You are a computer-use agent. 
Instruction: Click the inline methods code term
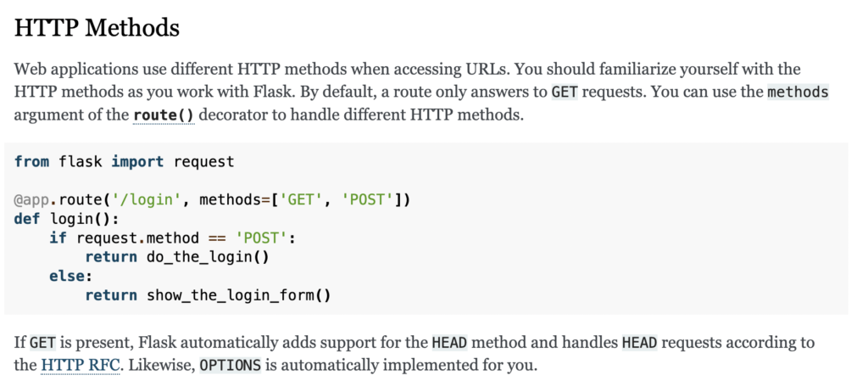pyautogui.click(x=798, y=92)
